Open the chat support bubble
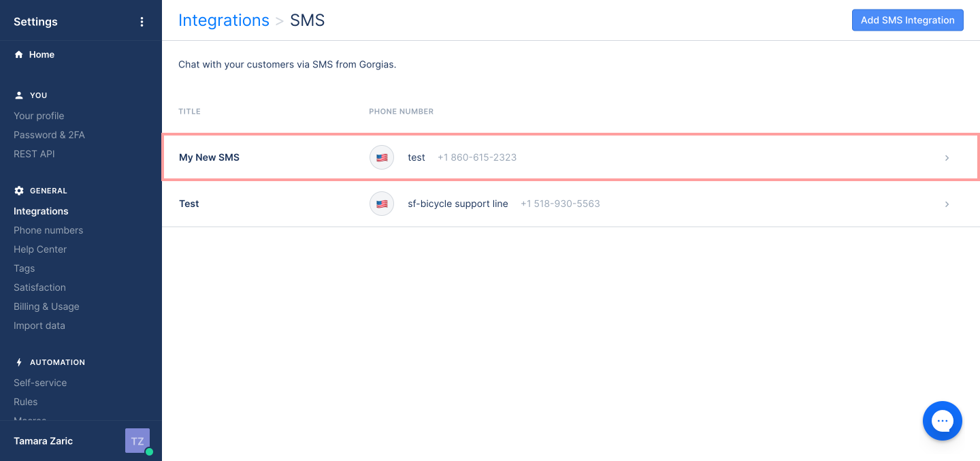This screenshot has height=461, width=980. pyautogui.click(x=943, y=421)
